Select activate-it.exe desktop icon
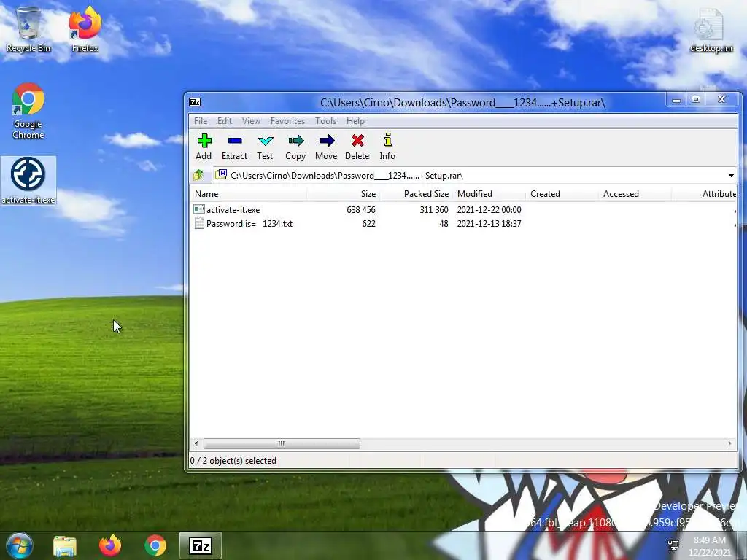 [28, 181]
